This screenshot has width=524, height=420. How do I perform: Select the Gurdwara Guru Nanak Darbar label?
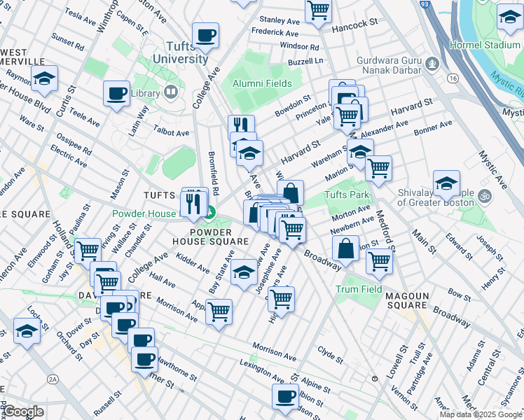[x=389, y=65]
